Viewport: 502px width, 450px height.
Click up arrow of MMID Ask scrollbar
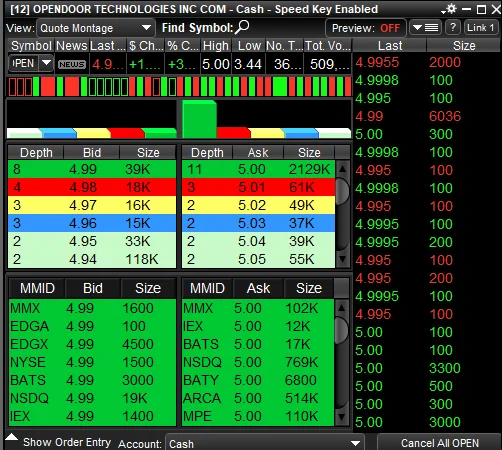[x=342, y=308]
